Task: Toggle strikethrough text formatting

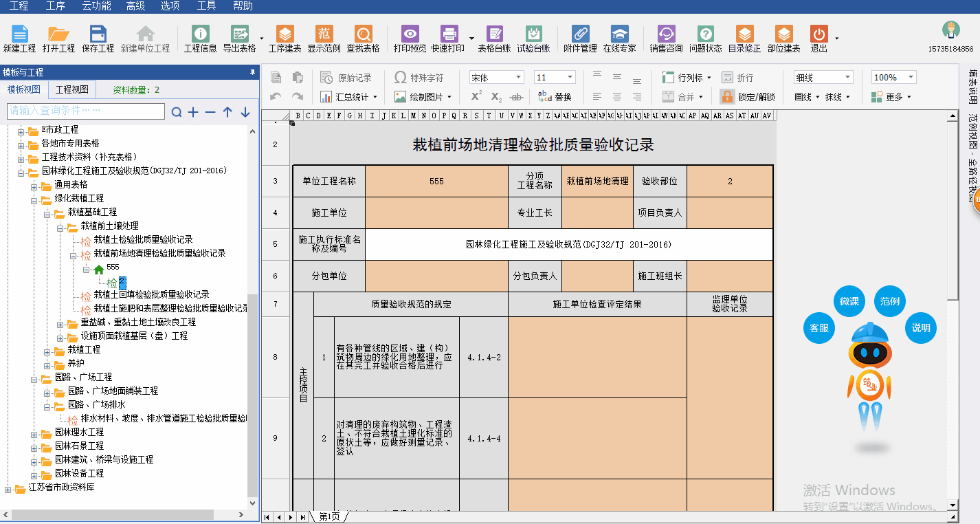Action: (517, 97)
